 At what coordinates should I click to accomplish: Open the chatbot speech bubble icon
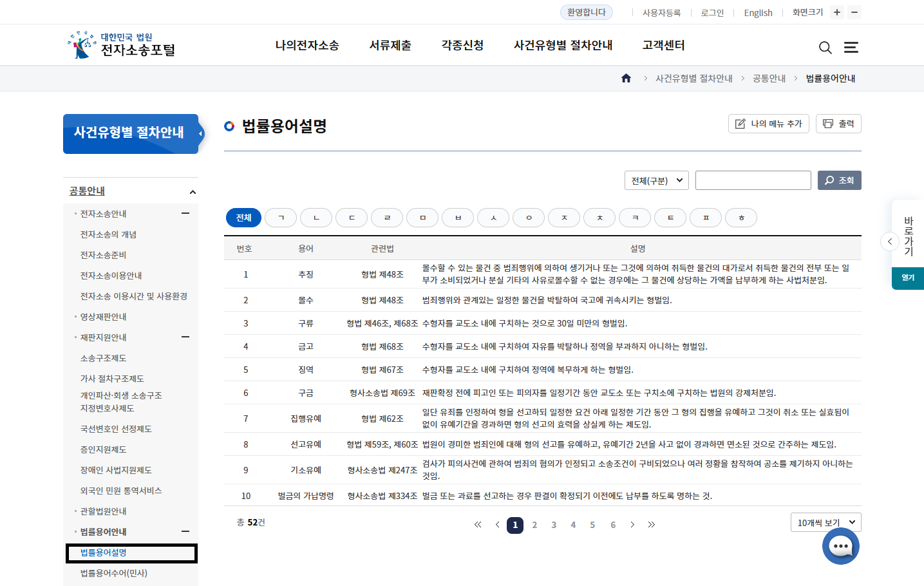coord(840,547)
